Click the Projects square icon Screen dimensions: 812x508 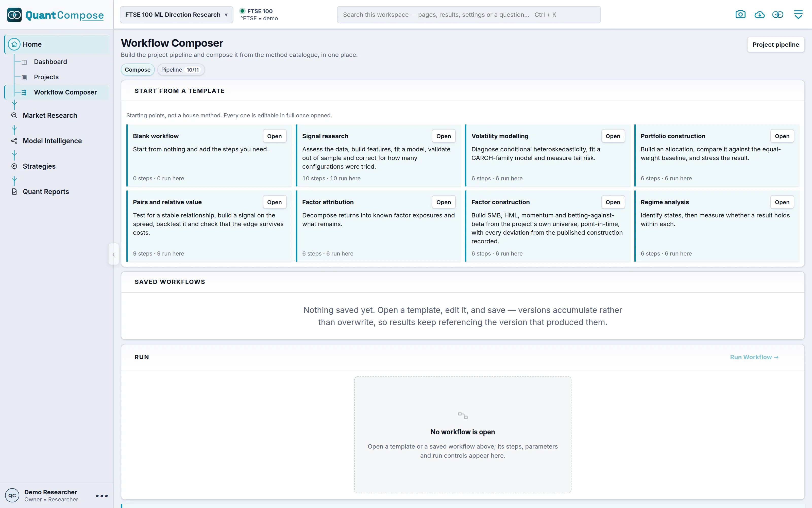tap(24, 77)
